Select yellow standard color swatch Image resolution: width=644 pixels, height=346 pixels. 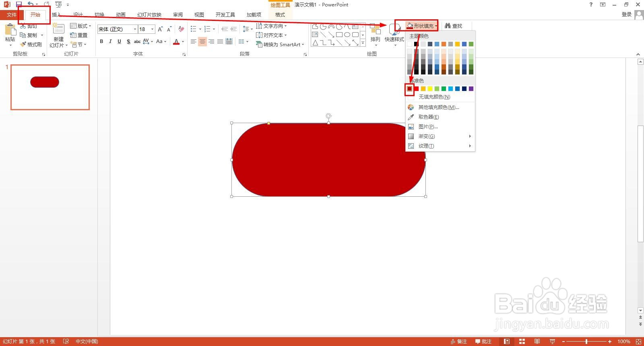(x=430, y=89)
